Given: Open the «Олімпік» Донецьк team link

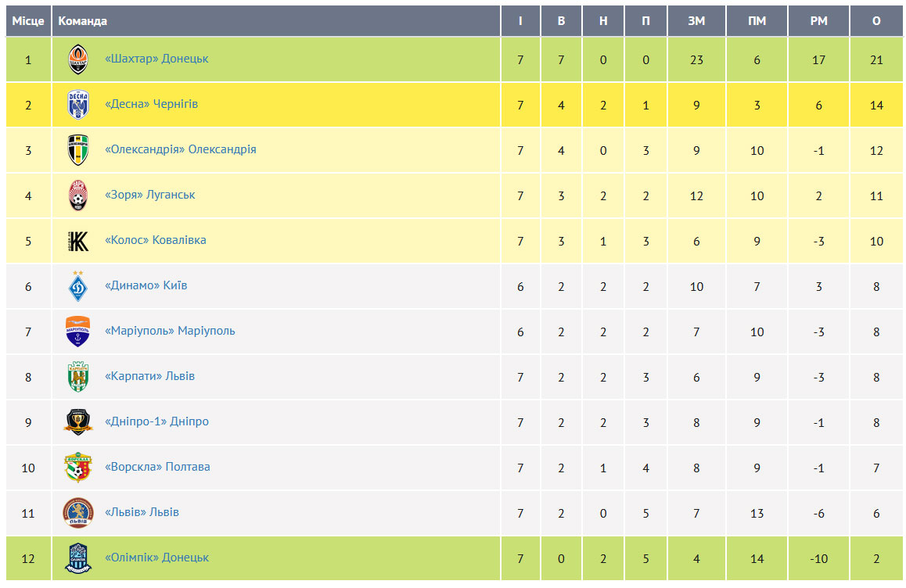Looking at the screenshot, I should 156,558.
